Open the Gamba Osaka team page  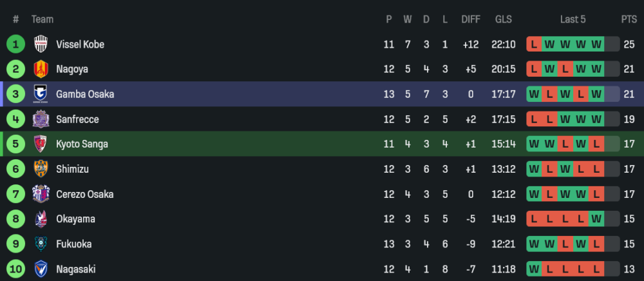(x=85, y=94)
